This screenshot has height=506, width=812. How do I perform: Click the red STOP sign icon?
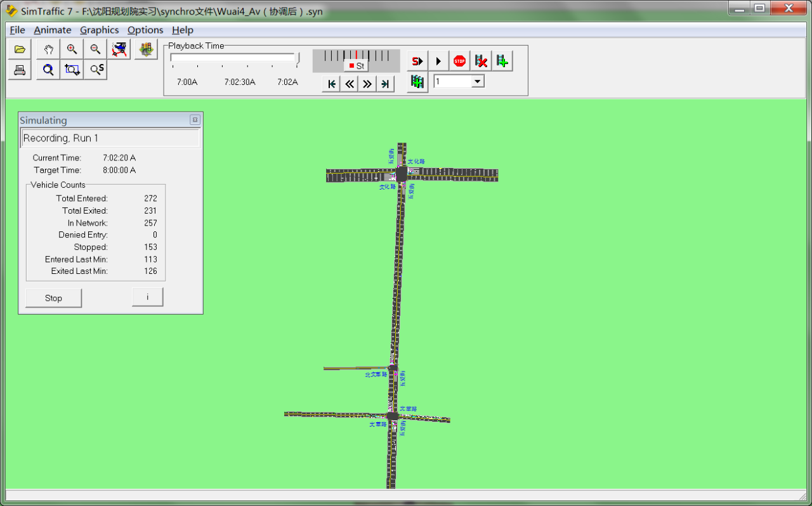459,62
